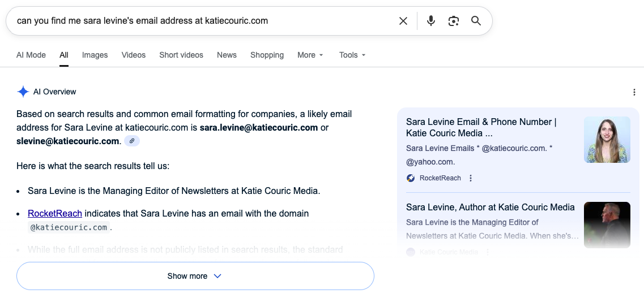Click the magnifying glass search icon
The width and height of the screenshot is (644, 298).
476,21
